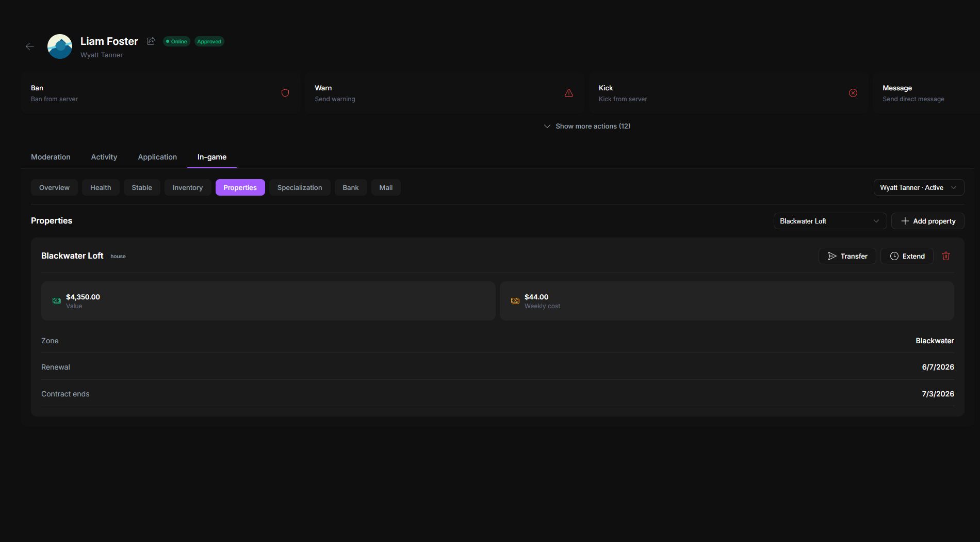Click the green Value money icon
Viewport: 980px width, 542px height.
(x=57, y=301)
